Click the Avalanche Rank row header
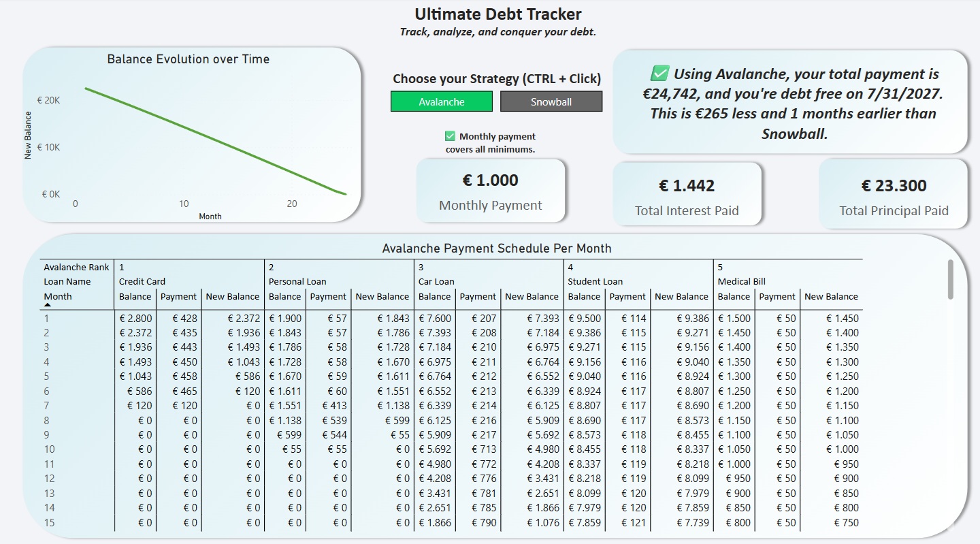Screen dimensions: 980x544 pos(77,267)
